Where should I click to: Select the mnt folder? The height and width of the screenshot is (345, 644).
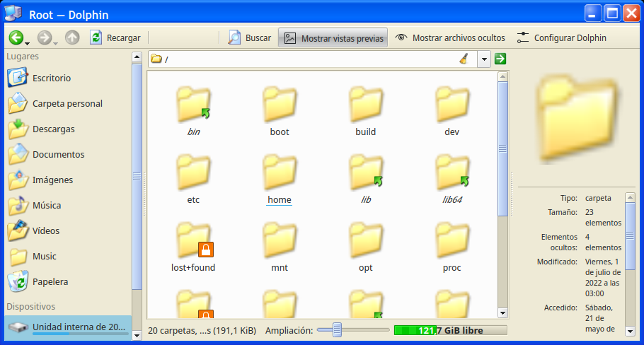[x=280, y=247]
